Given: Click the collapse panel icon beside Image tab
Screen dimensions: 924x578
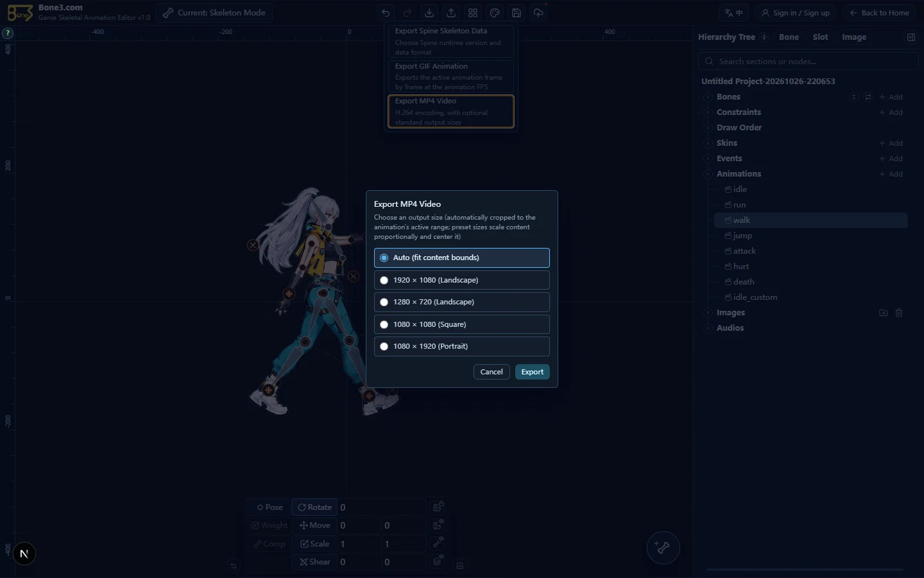Looking at the screenshot, I should tap(911, 37).
